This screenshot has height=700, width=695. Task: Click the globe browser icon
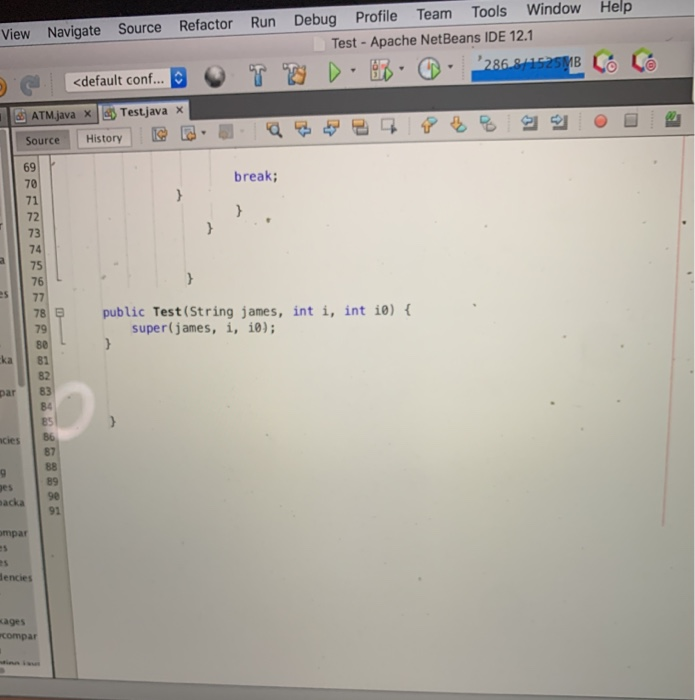215,77
